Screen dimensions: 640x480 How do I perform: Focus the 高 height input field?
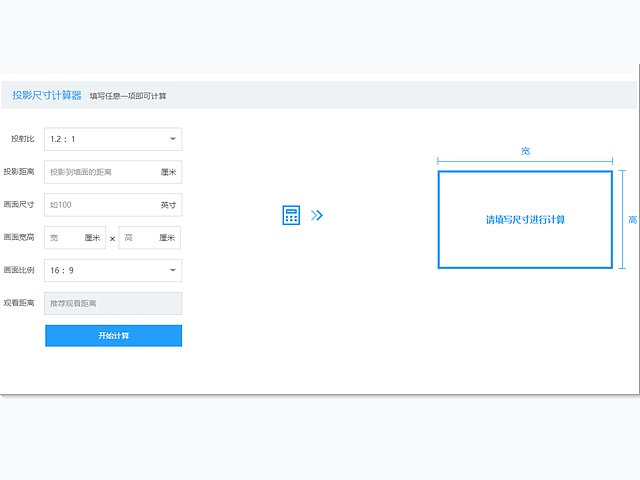[150, 238]
